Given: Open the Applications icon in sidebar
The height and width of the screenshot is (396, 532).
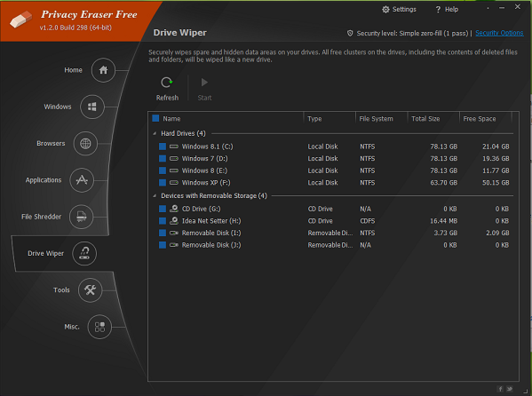Looking at the screenshot, I should tap(82, 180).
